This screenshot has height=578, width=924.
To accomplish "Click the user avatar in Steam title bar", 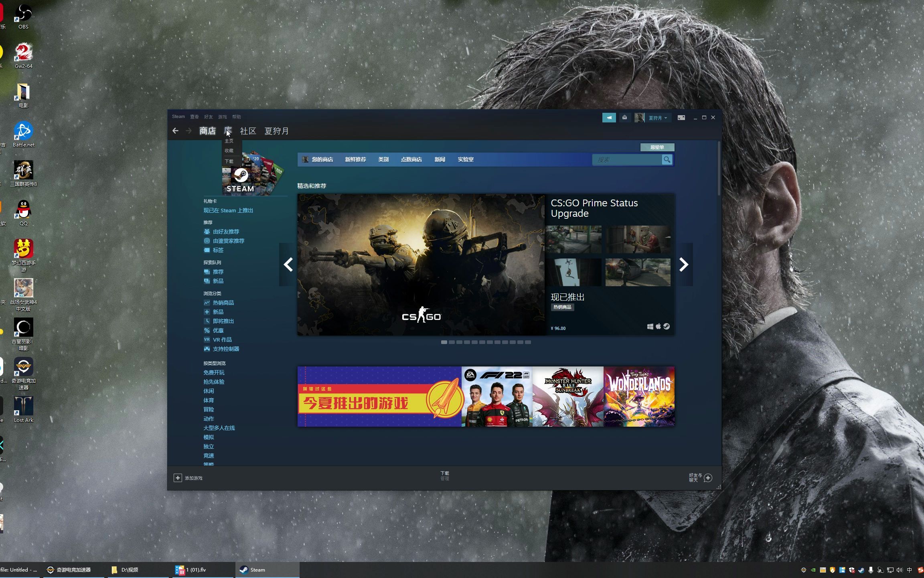I will (639, 118).
